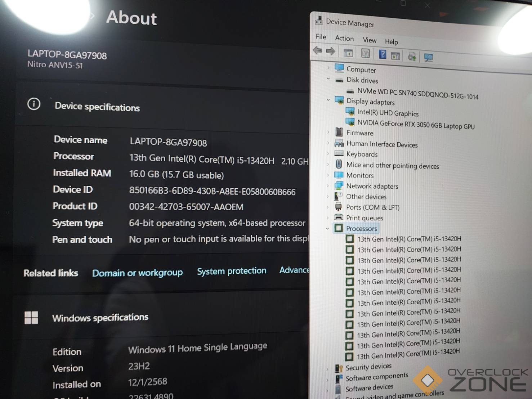Click the Print queues printer icon
The width and height of the screenshot is (532, 399).
(x=338, y=217)
